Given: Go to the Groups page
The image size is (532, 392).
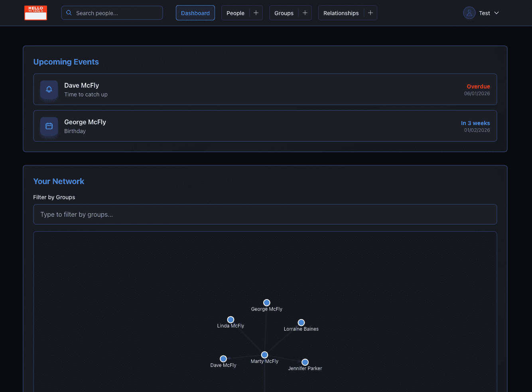Looking at the screenshot, I should 284,13.
